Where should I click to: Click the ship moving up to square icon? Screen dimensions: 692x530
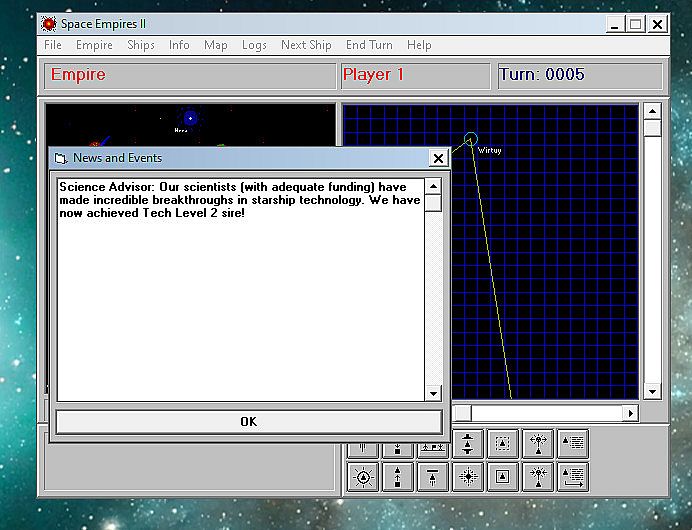398,477
